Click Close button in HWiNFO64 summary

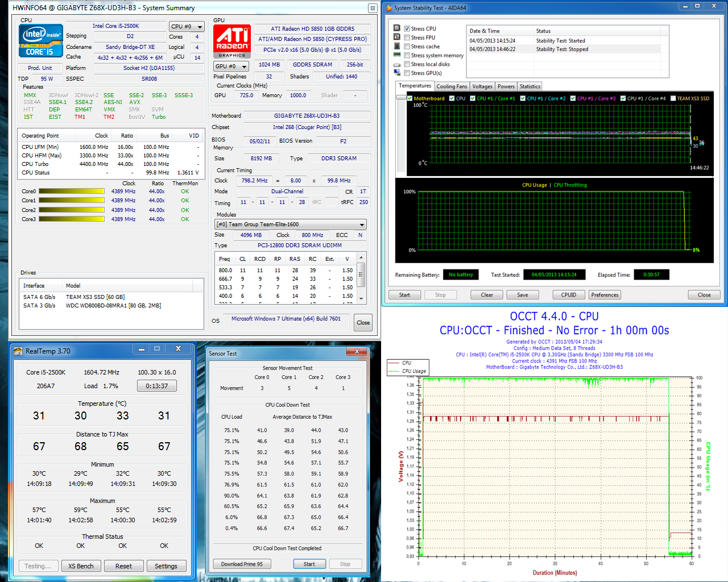(363, 323)
